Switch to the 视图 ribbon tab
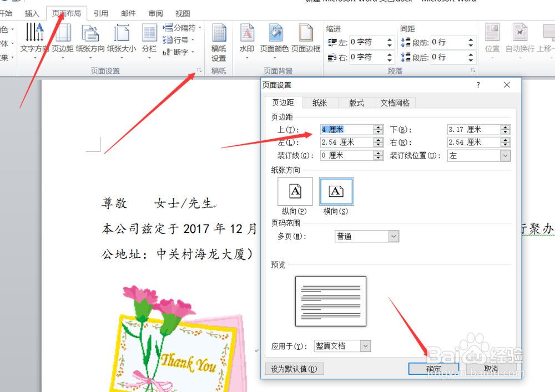Viewport: 555px width, 392px height. (183, 13)
